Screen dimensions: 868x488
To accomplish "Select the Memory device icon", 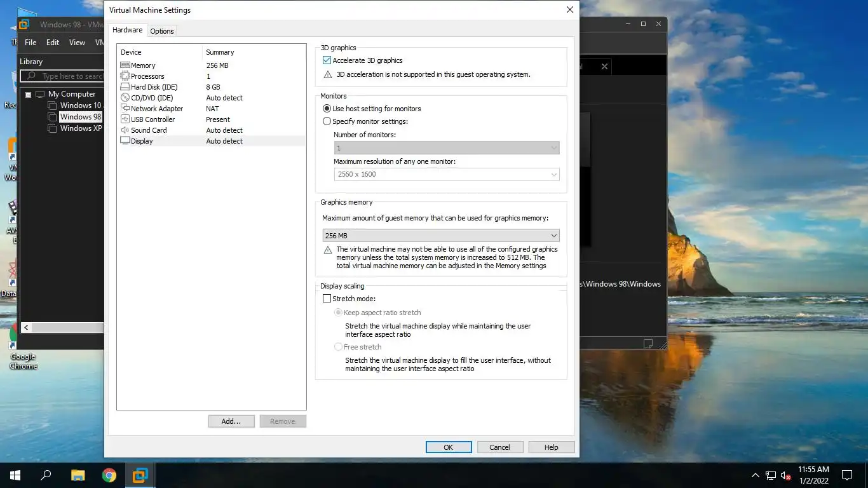I will (125, 65).
